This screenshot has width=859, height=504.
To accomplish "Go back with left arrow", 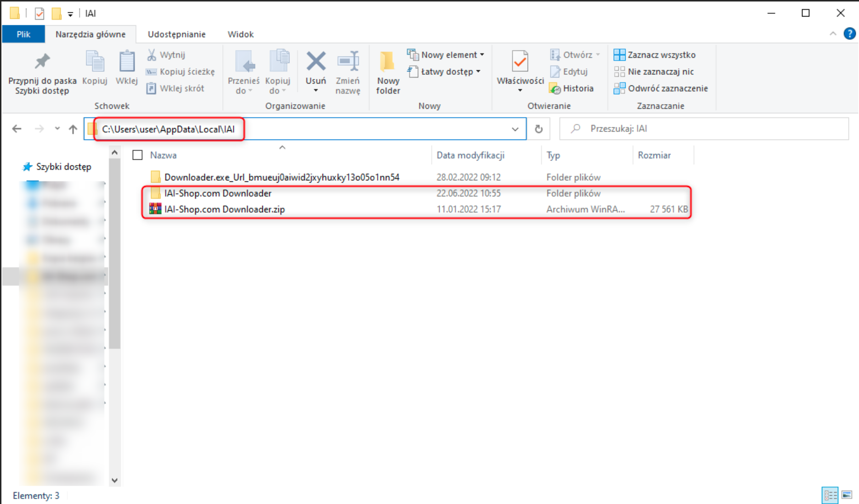I will click(x=17, y=129).
